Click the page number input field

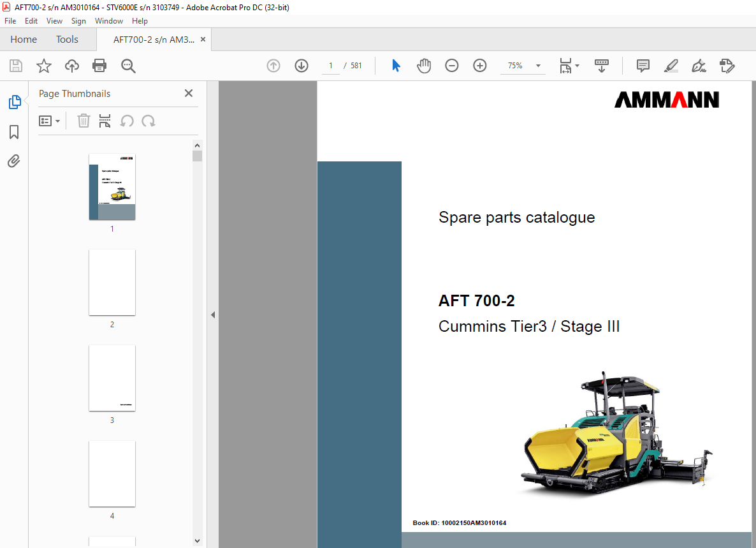coord(331,66)
